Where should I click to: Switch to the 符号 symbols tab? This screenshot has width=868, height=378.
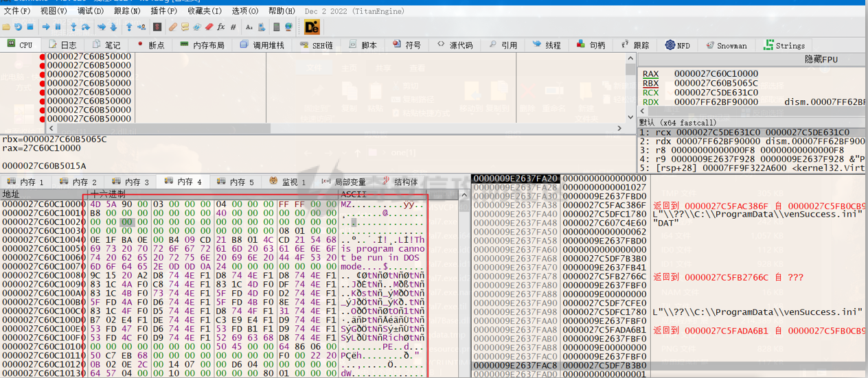tap(407, 45)
